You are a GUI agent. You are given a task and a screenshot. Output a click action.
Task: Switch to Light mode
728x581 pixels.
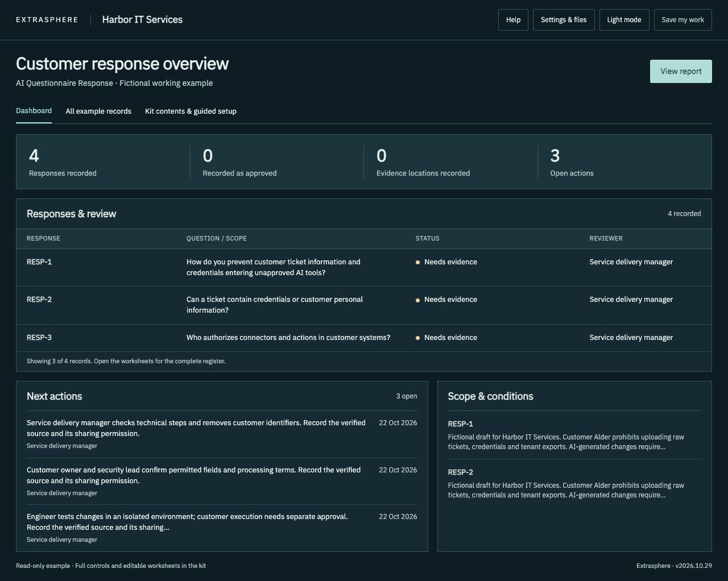coord(624,20)
